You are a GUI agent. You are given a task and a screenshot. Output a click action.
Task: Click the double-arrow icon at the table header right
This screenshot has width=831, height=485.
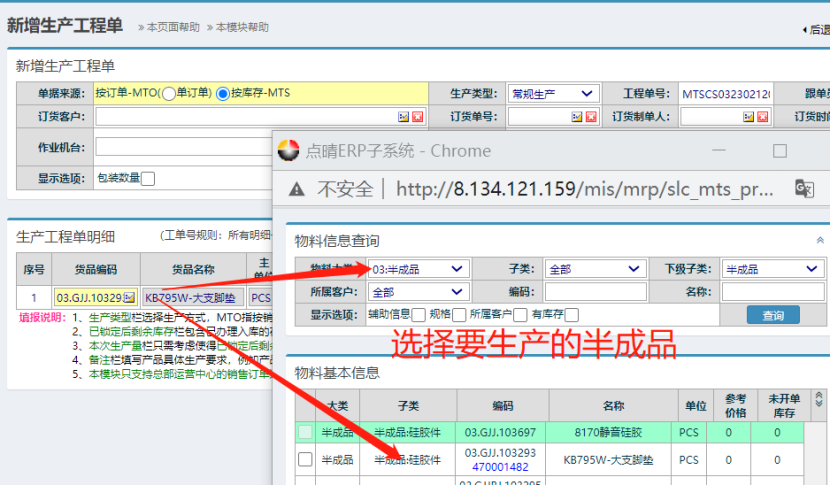coord(819,399)
